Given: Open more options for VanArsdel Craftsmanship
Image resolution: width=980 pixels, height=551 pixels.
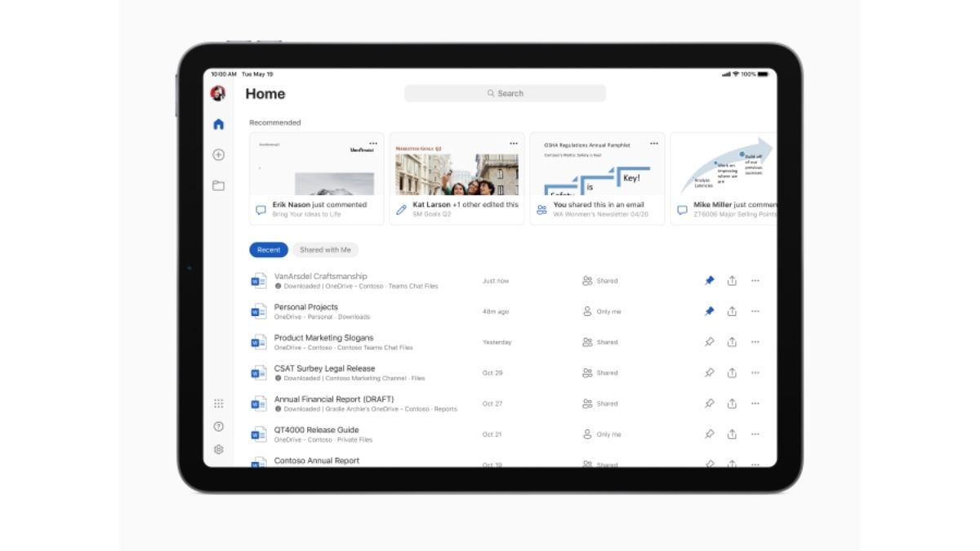Looking at the screenshot, I should point(755,281).
